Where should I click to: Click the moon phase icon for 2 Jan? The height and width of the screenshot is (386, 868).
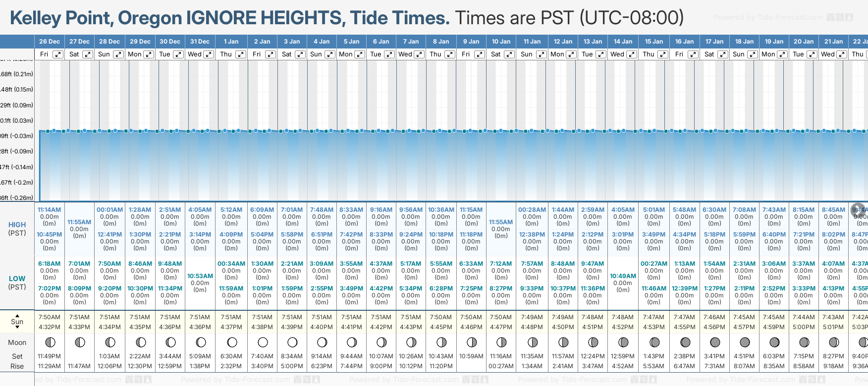[263, 342]
